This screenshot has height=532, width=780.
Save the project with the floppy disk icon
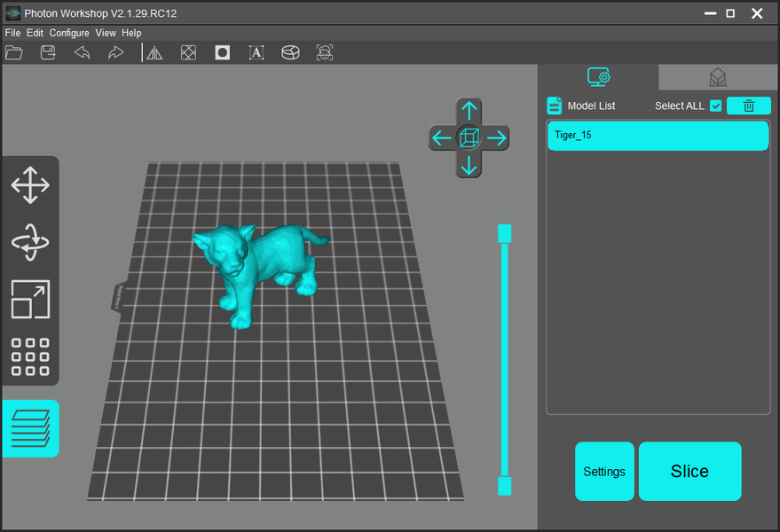click(x=48, y=52)
